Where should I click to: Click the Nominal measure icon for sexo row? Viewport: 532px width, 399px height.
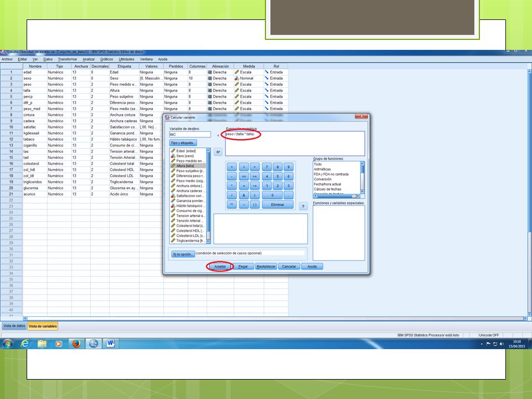(x=237, y=78)
